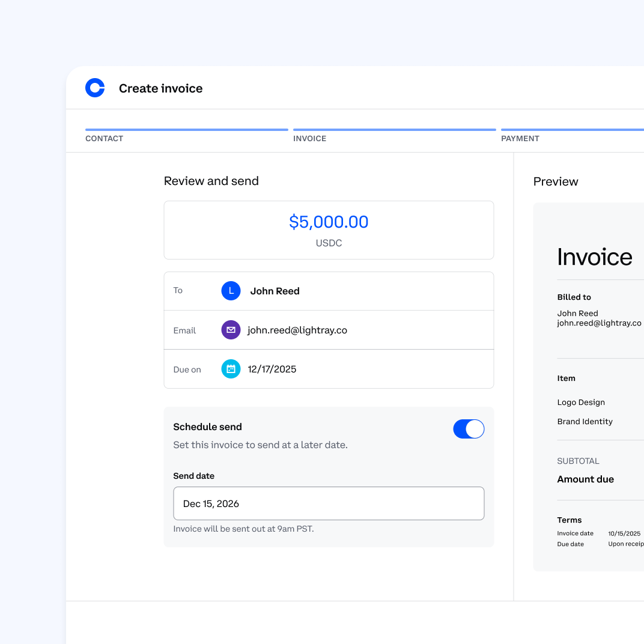Click the blue Coinbase logo icon

(x=95, y=88)
